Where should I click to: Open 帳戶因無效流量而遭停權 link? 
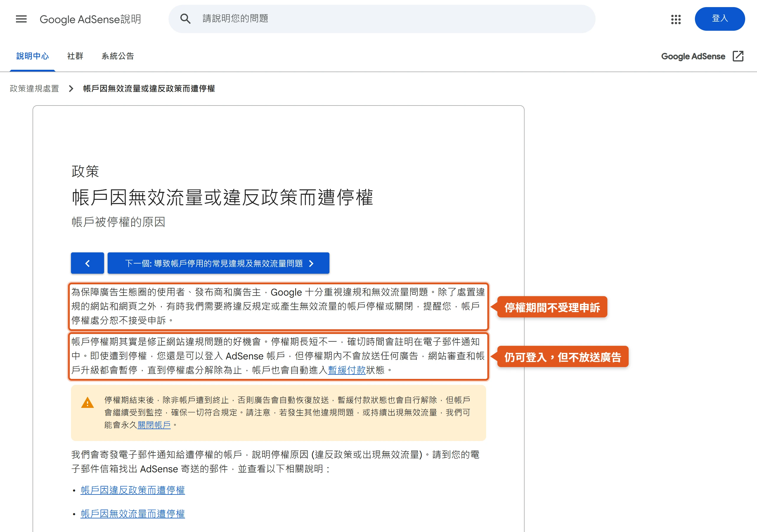point(132,514)
